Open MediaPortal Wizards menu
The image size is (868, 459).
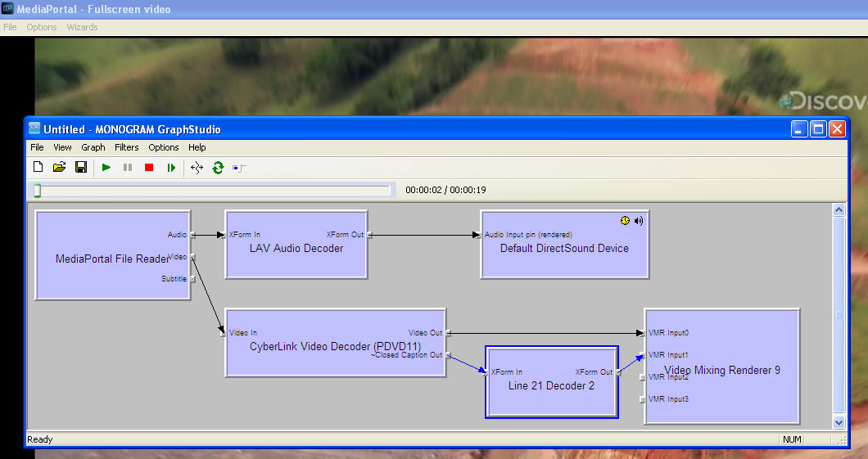(x=82, y=27)
